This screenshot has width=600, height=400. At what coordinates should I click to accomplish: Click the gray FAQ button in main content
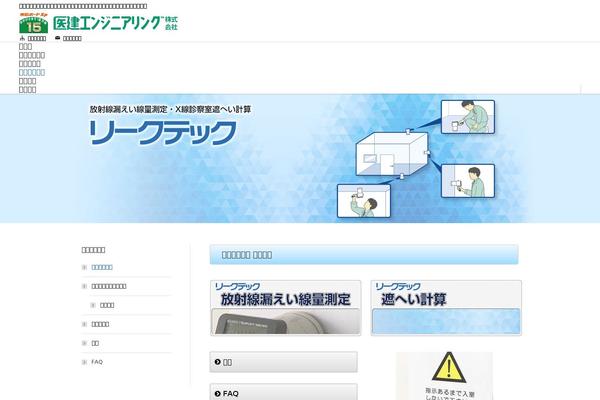tap(284, 392)
